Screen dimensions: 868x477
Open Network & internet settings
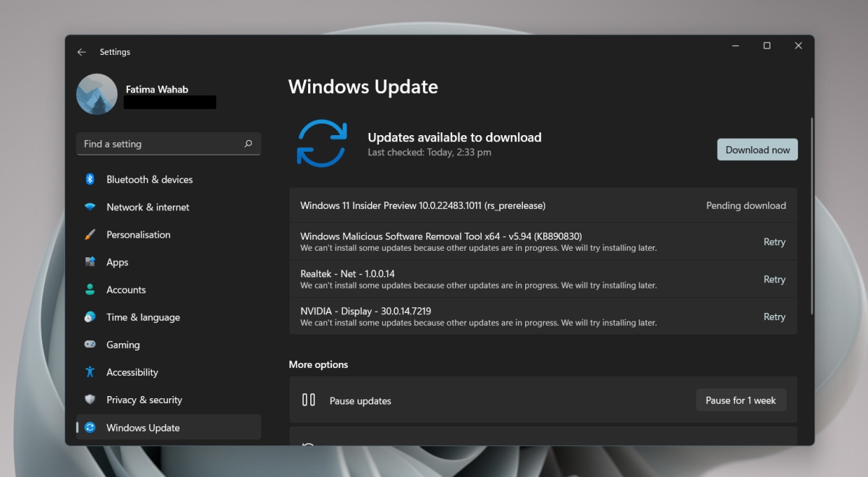(169, 207)
